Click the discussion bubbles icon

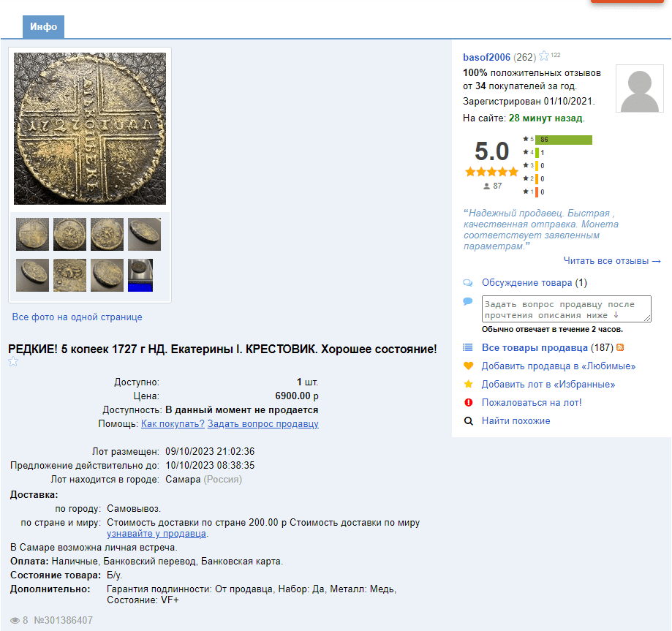(x=467, y=283)
